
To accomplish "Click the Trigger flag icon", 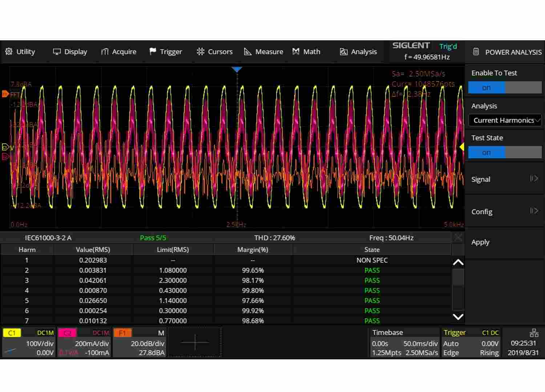I will coord(153,52).
